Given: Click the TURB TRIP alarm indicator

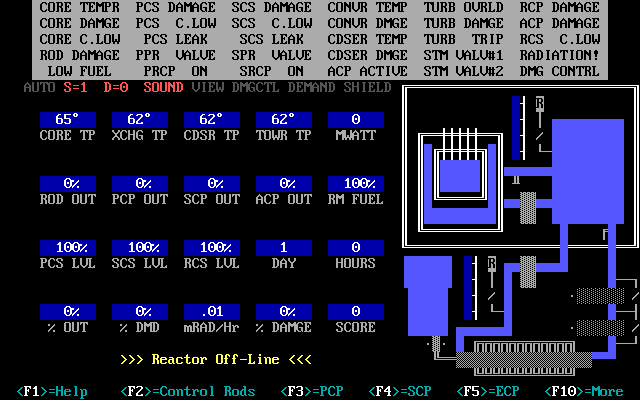Looking at the screenshot, I should tap(464, 39).
